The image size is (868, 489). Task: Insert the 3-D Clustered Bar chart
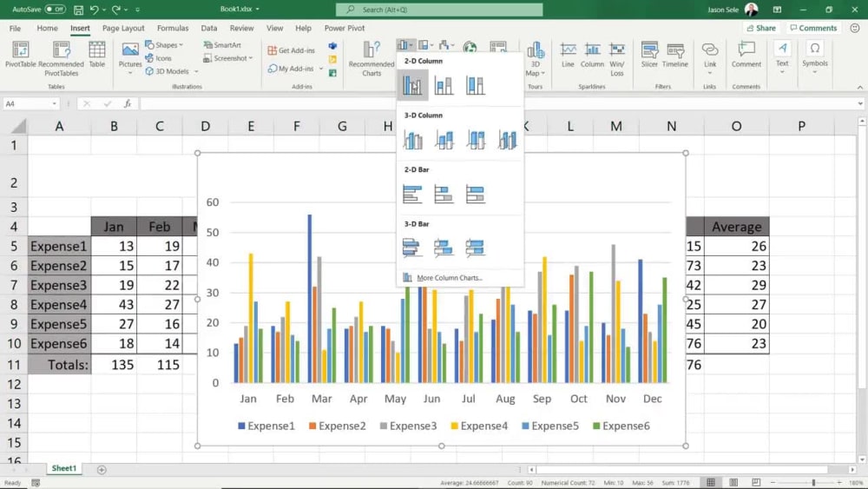pos(412,248)
